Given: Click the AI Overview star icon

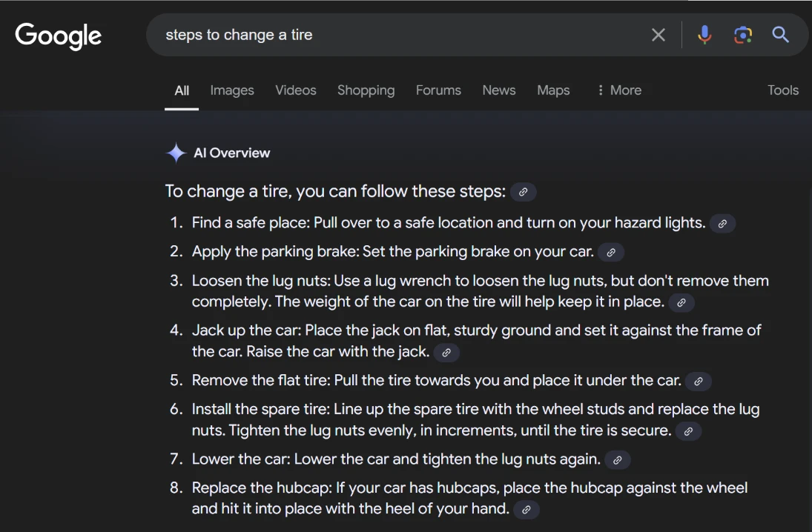Looking at the screenshot, I should (x=175, y=153).
